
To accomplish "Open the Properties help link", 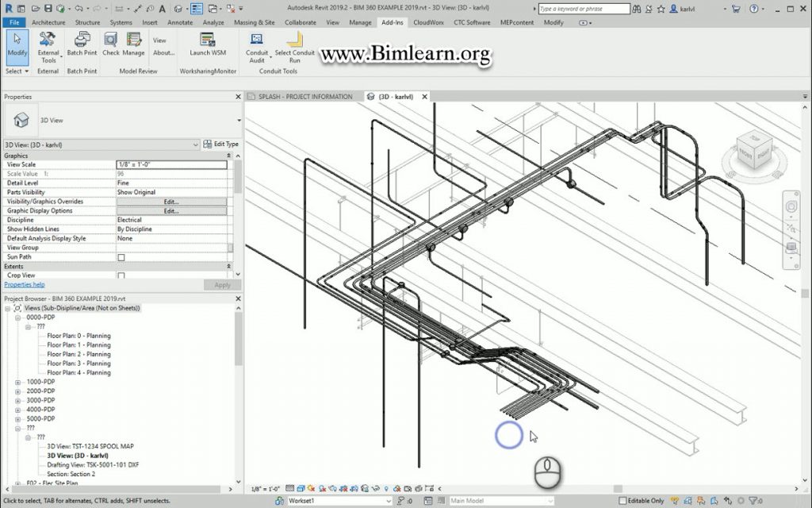I will [25, 285].
